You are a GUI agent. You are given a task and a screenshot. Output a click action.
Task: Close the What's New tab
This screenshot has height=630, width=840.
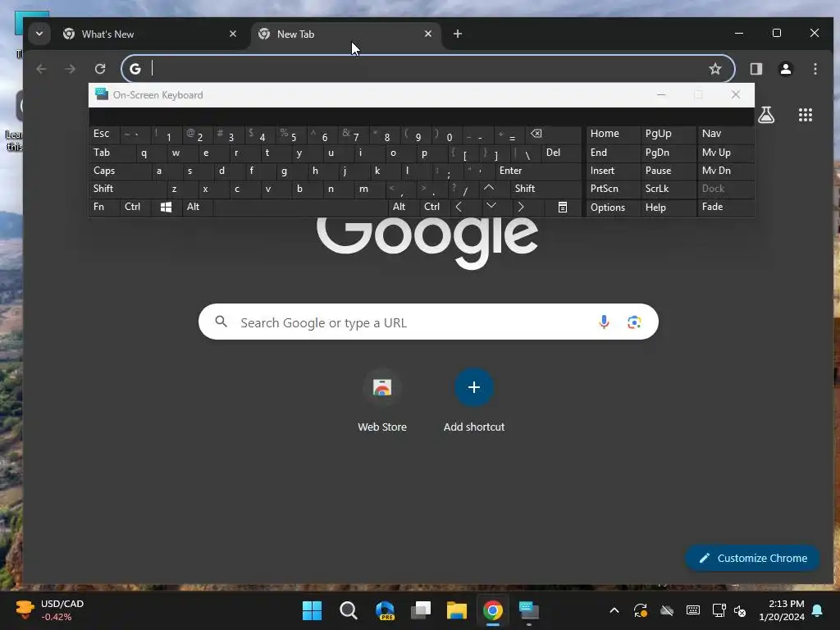click(x=232, y=34)
